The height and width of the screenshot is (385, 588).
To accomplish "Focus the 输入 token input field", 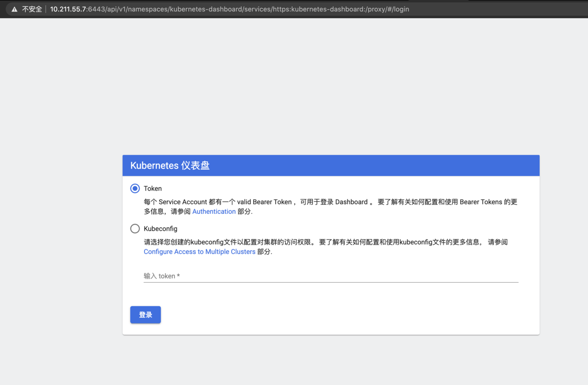I will [x=331, y=276].
